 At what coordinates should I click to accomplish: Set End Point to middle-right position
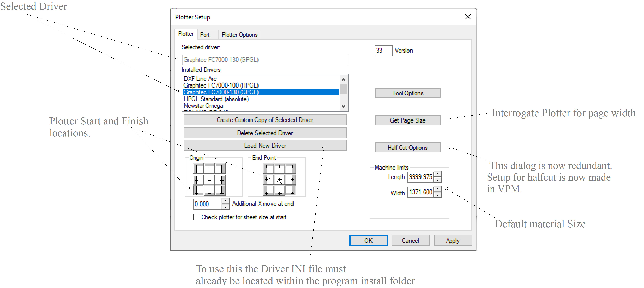[x=291, y=180]
